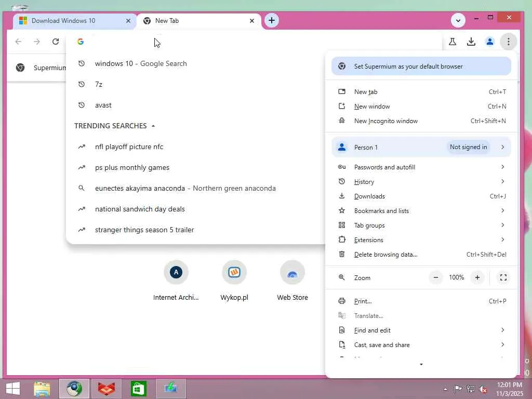Click Supermium browser taskbar icon

(74, 389)
